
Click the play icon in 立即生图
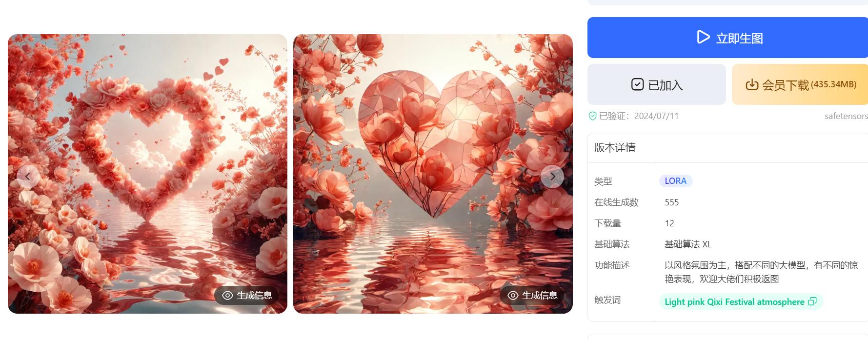(703, 37)
